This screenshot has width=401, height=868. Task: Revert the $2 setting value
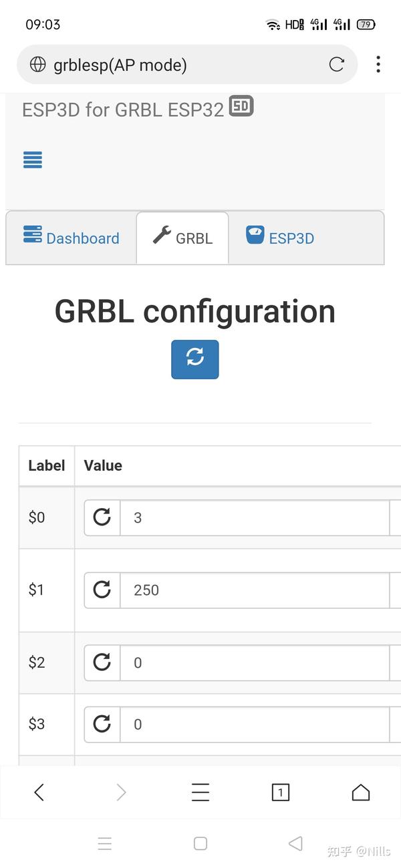click(x=102, y=662)
